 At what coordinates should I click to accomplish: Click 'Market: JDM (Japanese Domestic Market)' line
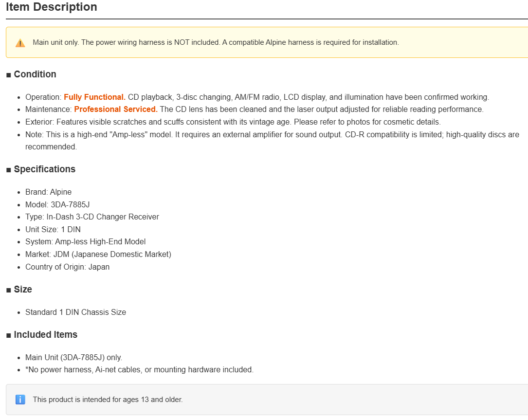tap(98, 255)
